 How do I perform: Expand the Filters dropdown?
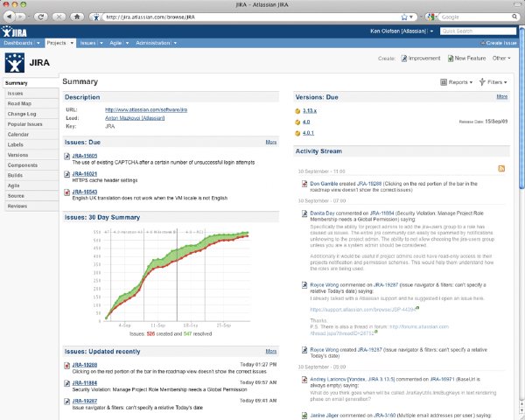click(x=505, y=82)
